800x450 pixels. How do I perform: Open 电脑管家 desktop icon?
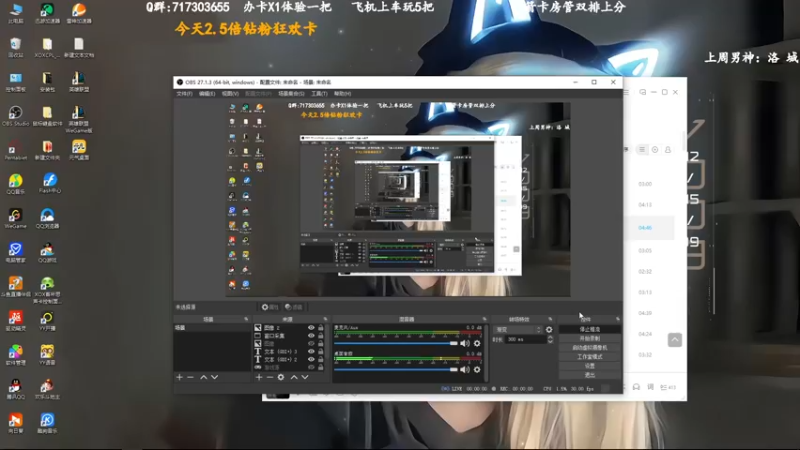[x=15, y=253]
